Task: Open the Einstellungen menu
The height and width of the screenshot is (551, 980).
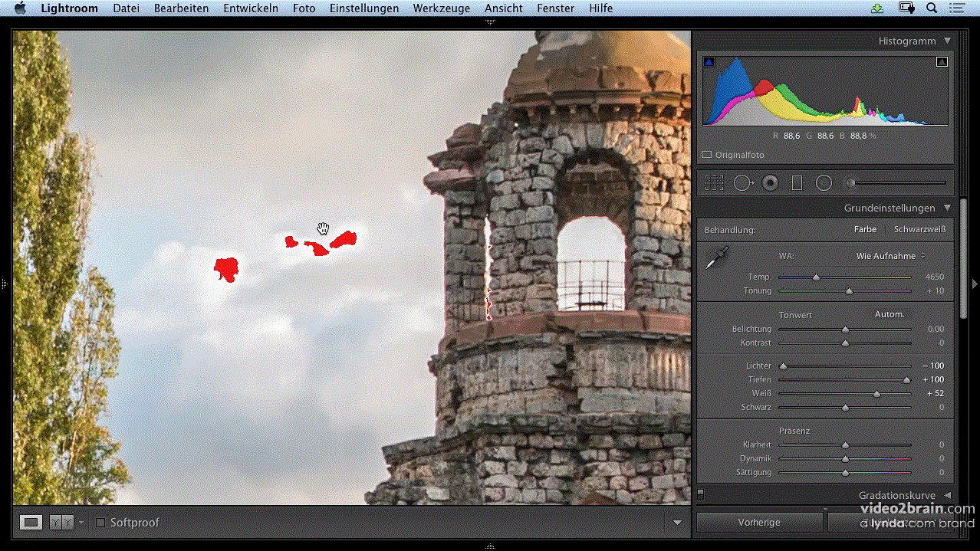Action: [364, 8]
